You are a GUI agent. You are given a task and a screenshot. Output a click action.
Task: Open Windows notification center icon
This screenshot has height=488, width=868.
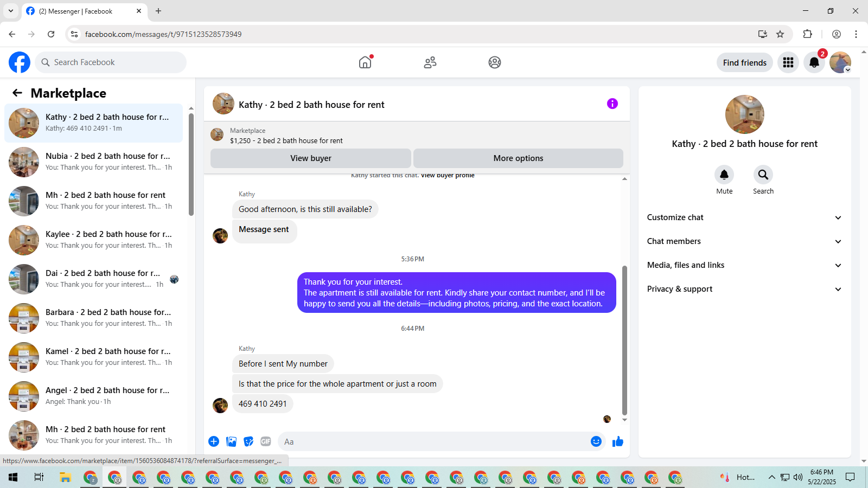tap(851, 477)
